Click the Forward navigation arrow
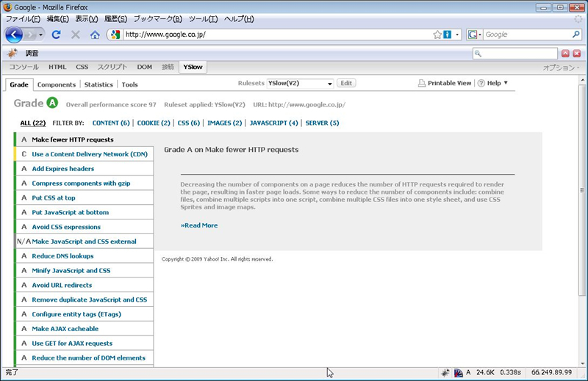Image resolution: width=588 pixels, height=381 pixels. pos(29,35)
